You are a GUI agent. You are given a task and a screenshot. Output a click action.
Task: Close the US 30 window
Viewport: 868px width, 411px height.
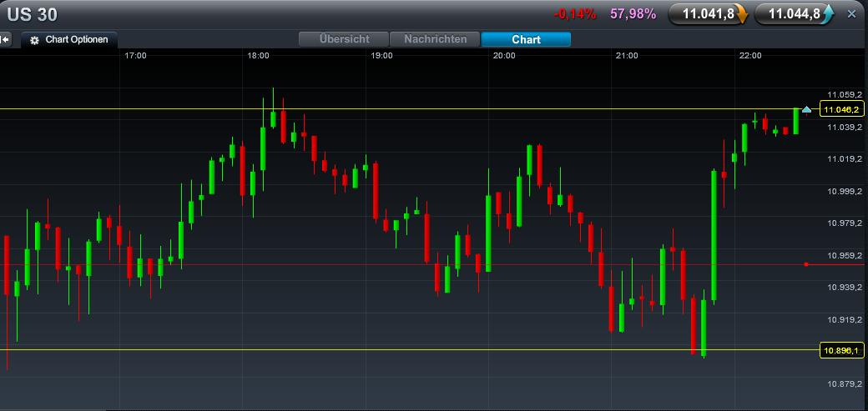851,14
